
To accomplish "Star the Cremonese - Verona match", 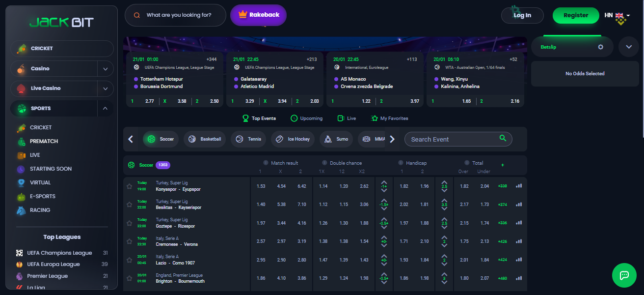I will 130,241.
